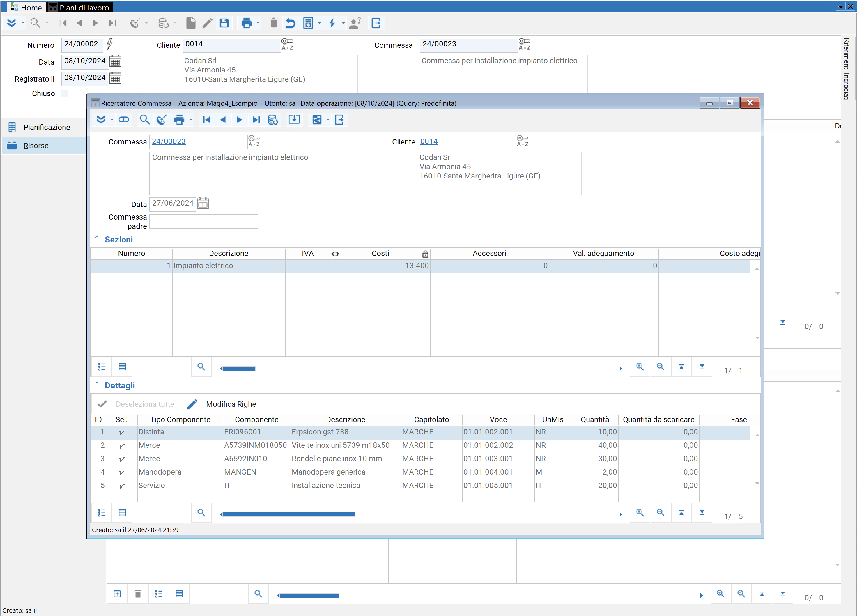This screenshot has width=857, height=616.
Task: Click the Exit icon in main toolbar
Action: click(376, 23)
